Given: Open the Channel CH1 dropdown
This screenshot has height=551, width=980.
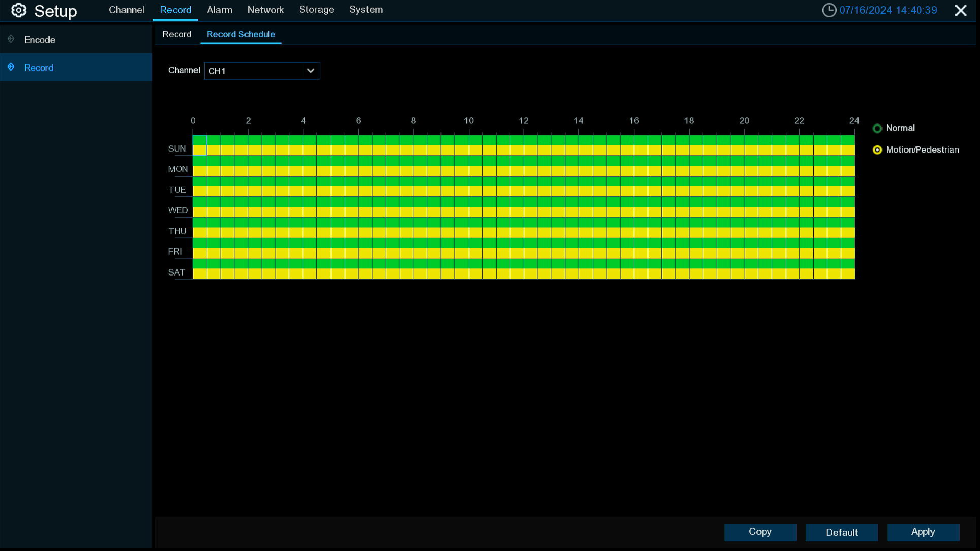Looking at the screenshot, I should pyautogui.click(x=255, y=71).
